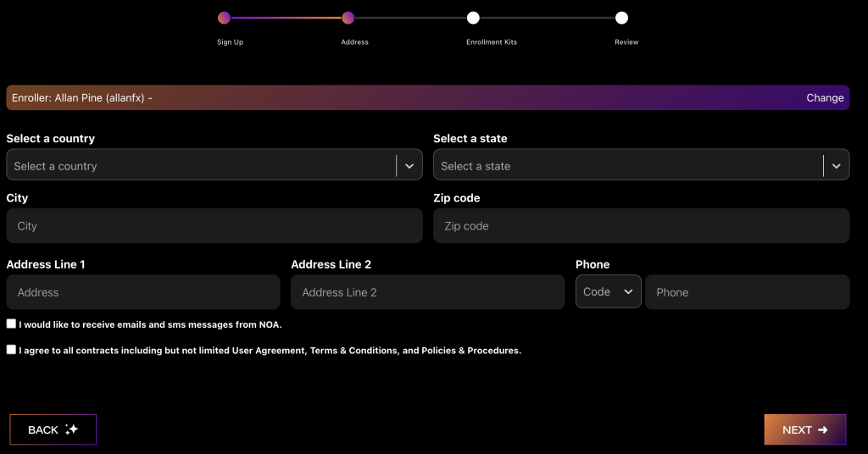Click the Review step circle
Viewport: 868px width, 454px height.
[621, 18]
